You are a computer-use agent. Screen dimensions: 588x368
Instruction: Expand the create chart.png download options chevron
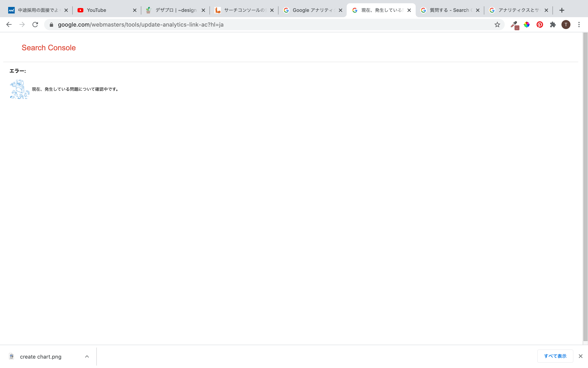coord(87,357)
